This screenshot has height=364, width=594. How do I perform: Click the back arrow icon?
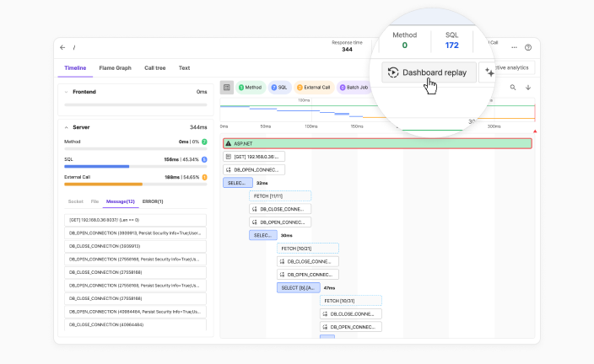(x=65, y=48)
